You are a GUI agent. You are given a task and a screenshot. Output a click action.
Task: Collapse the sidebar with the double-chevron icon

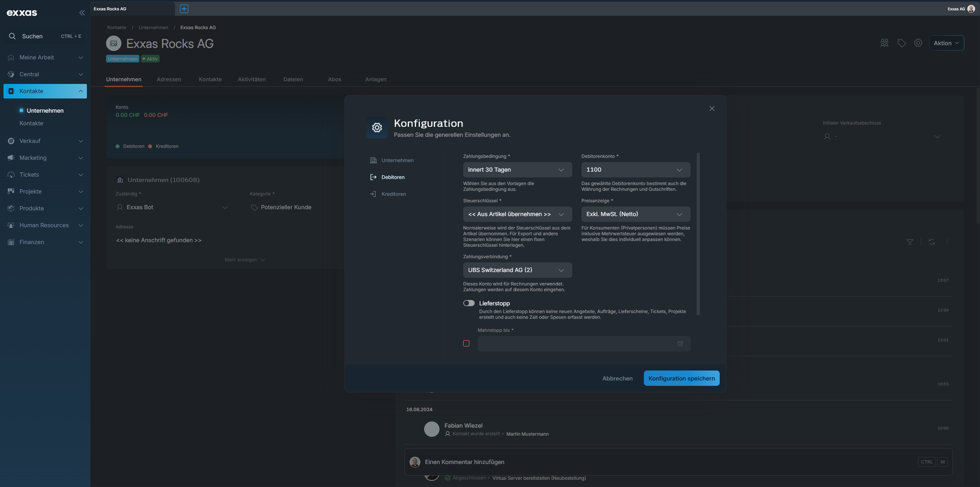click(x=82, y=13)
